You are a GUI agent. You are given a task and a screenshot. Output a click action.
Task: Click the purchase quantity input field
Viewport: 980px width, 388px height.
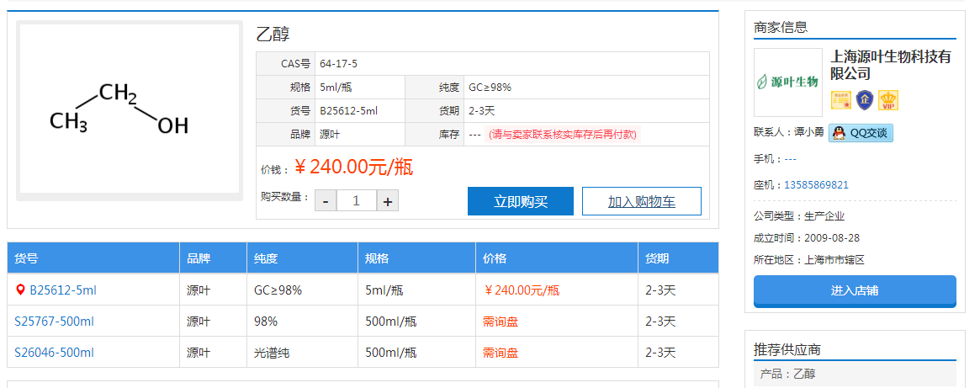point(357,200)
